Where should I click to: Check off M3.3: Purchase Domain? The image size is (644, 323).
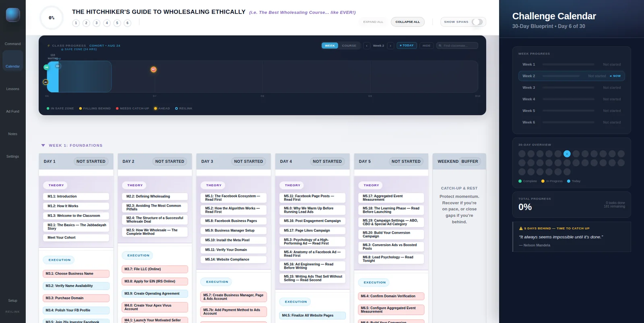tap(76, 298)
